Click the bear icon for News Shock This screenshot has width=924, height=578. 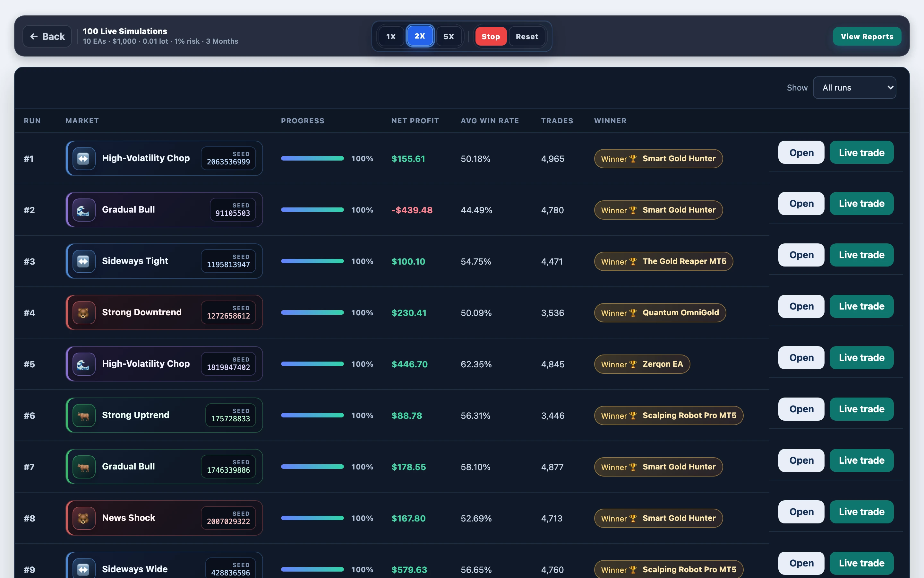click(x=84, y=518)
